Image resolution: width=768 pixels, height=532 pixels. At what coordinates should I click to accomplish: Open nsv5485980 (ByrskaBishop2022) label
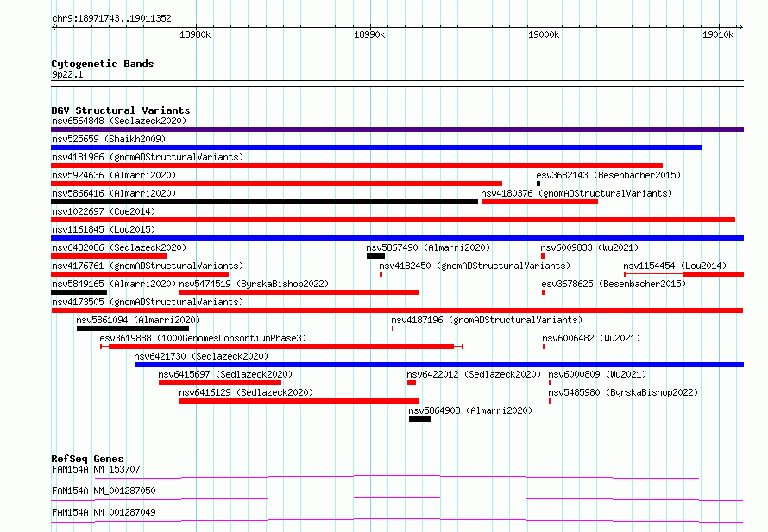click(x=623, y=392)
